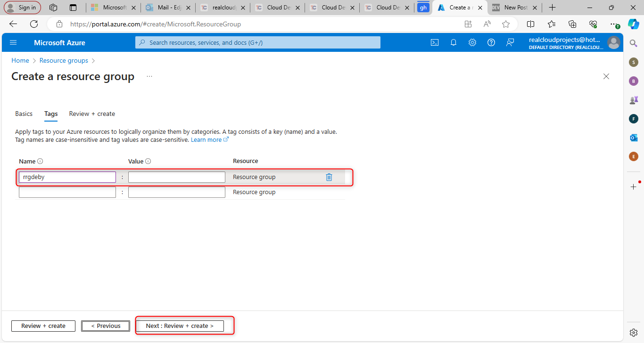644x343 pixels.
Task: Open the Azure portal hamburger menu
Action: pyautogui.click(x=13, y=42)
